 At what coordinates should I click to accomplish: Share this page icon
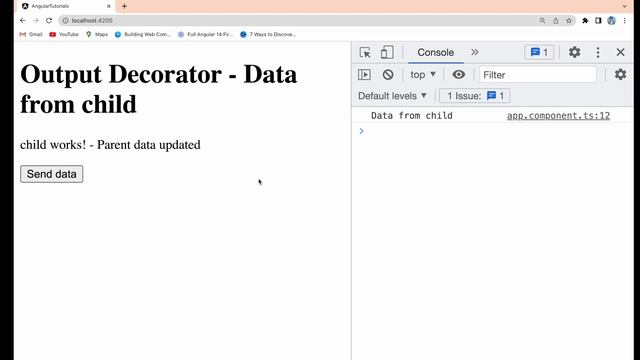[556, 20]
